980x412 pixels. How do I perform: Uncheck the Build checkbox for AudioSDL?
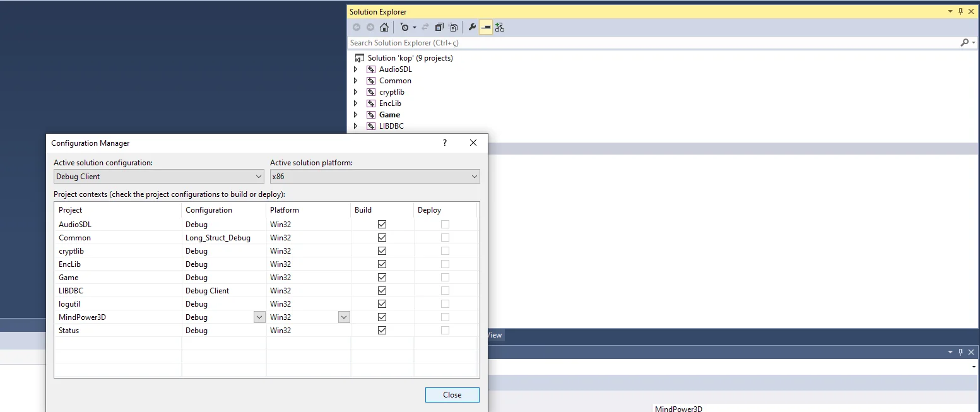click(x=382, y=225)
